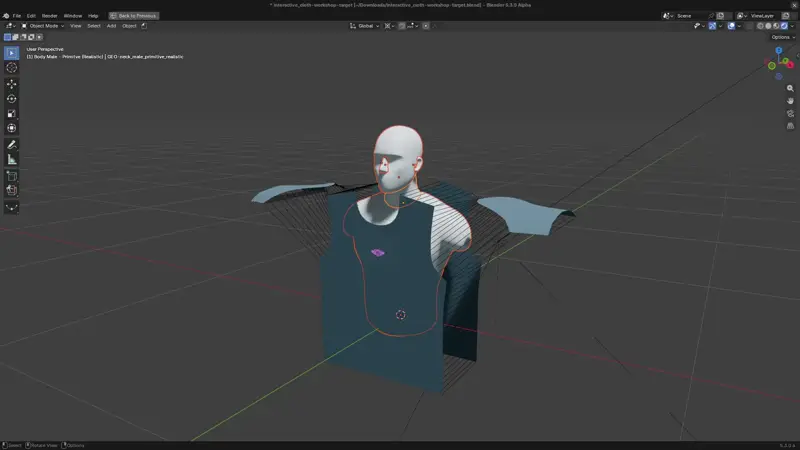The height and width of the screenshot is (450, 800).
Task: Select the last curved tool in toolbar
Action: (11, 207)
